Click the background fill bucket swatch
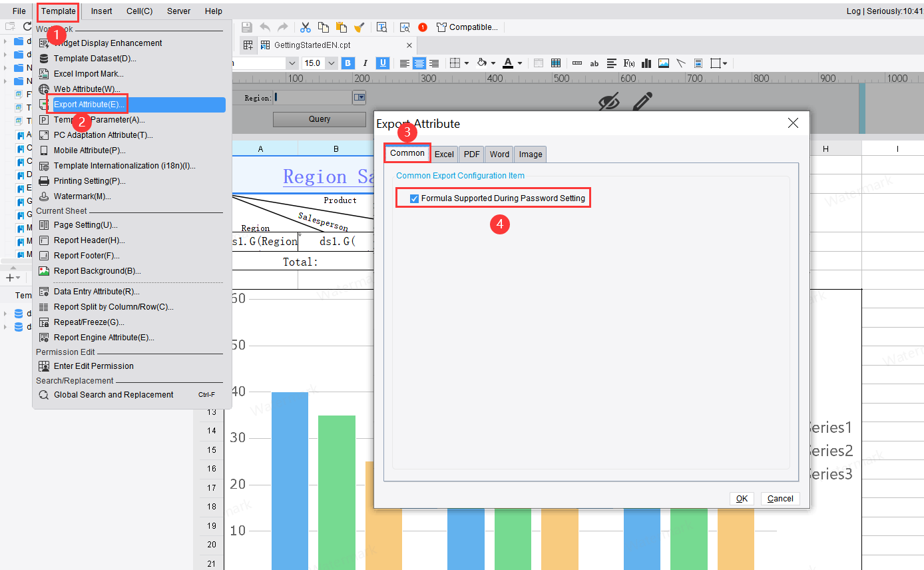This screenshot has height=570, width=924. click(482, 63)
